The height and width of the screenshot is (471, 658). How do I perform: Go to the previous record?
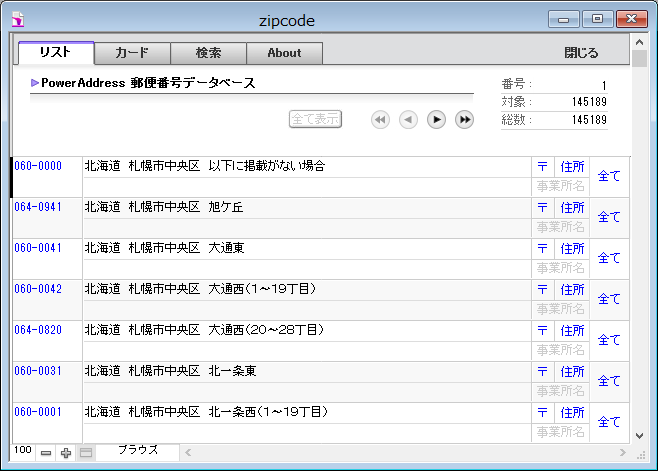(x=408, y=120)
